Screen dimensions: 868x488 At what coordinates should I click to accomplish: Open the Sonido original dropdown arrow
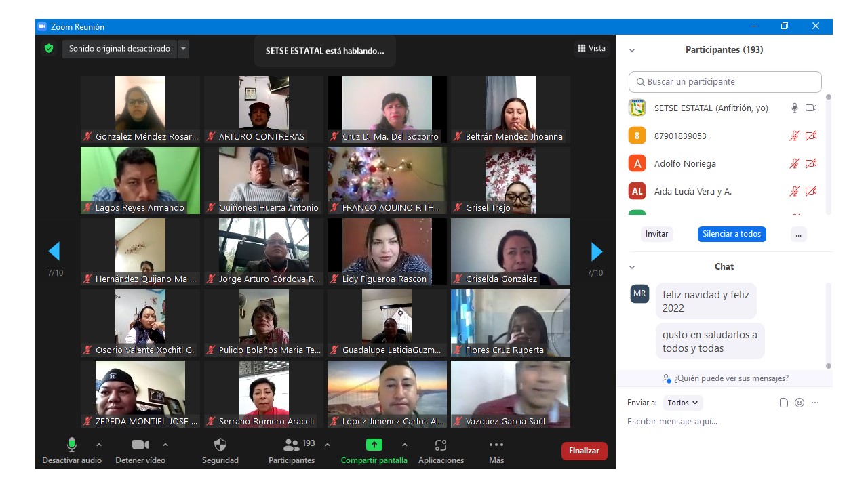[x=184, y=49]
